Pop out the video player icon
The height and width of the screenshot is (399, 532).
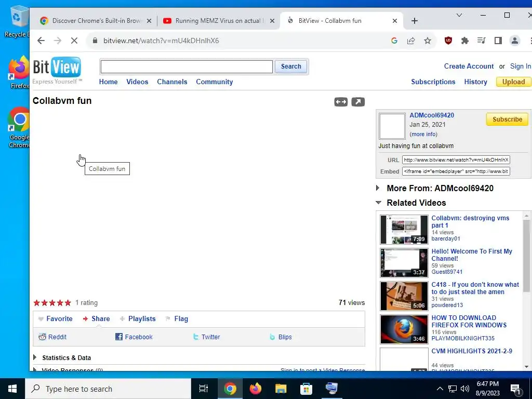point(358,102)
